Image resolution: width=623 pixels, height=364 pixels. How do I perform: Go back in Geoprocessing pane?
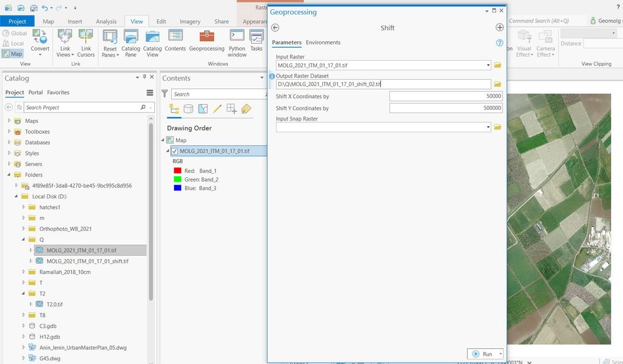point(275,27)
